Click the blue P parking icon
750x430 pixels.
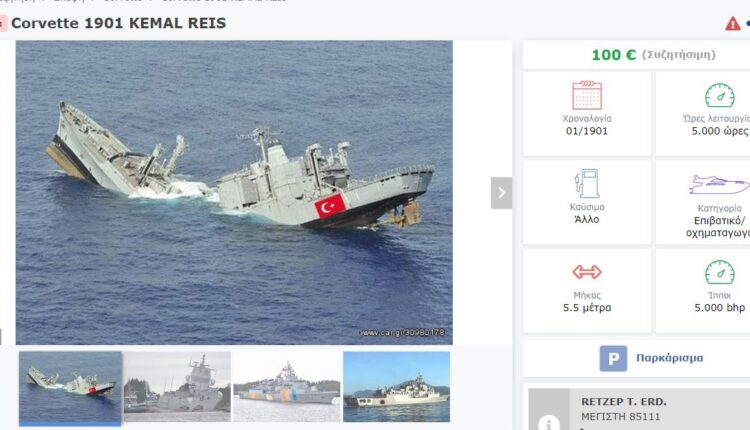613,358
